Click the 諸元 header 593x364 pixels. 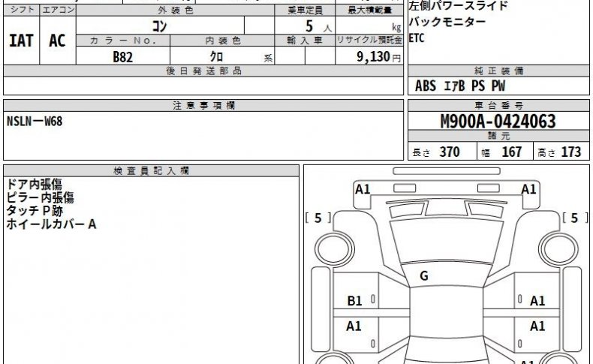498,136
